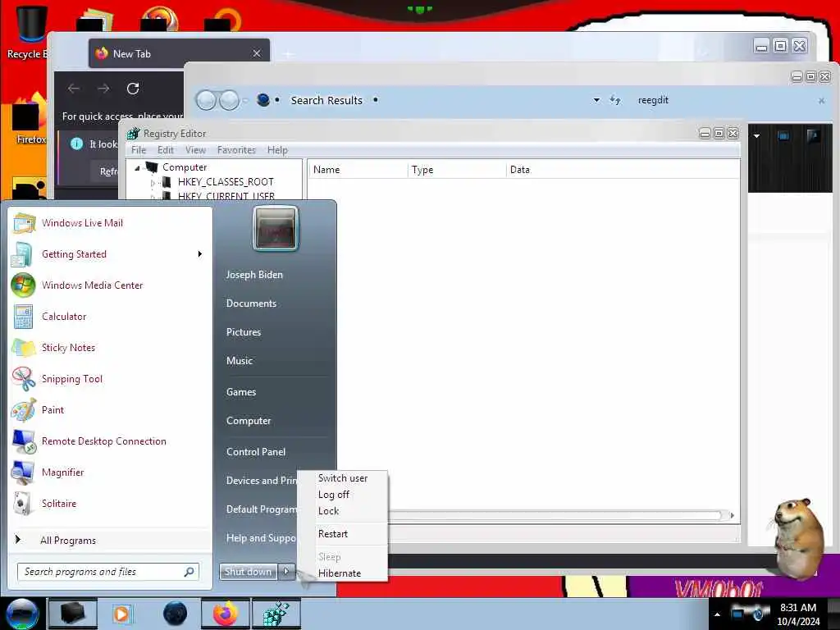The width and height of the screenshot is (840, 630).
Task: Choose Log off from power menu
Action: pos(343,495)
